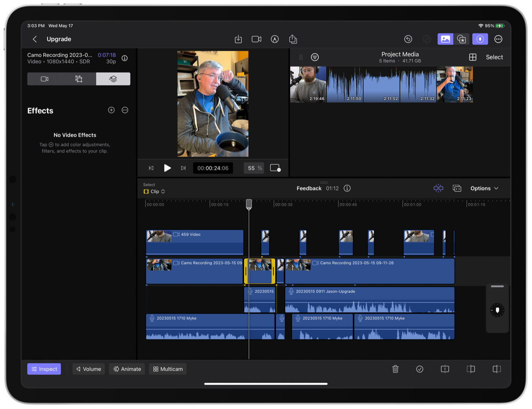This screenshot has width=532, height=409.
Task: Open the Options dropdown above the timeline
Action: click(484, 188)
